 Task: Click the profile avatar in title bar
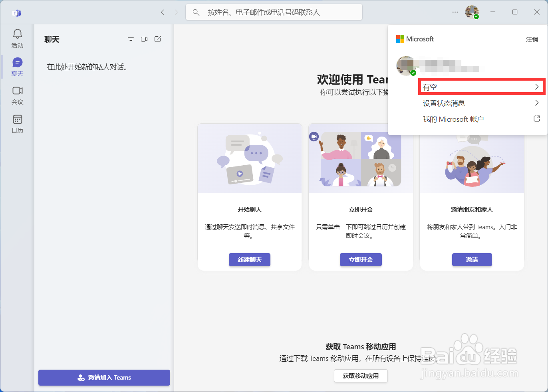point(472,12)
